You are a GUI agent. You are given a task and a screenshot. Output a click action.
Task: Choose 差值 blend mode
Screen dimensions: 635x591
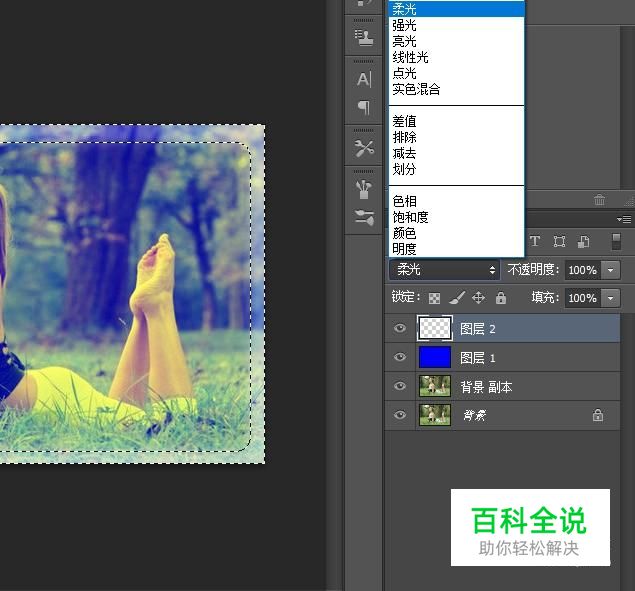(x=456, y=121)
